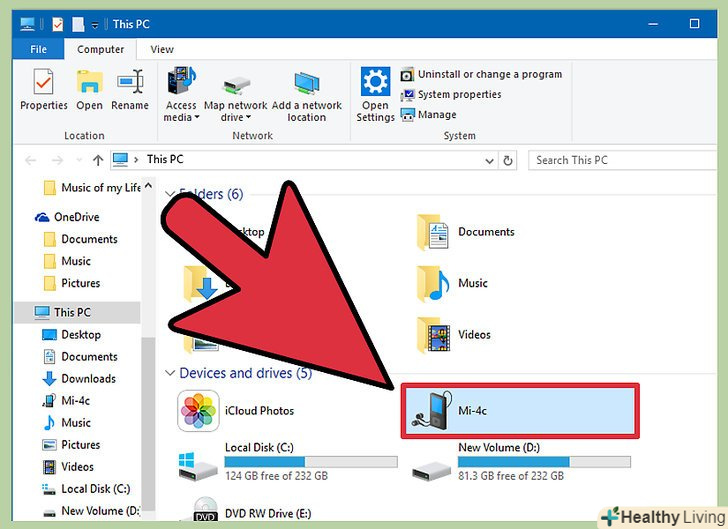728x529 pixels.
Task: Open Properties in the ribbon
Action: [44, 90]
